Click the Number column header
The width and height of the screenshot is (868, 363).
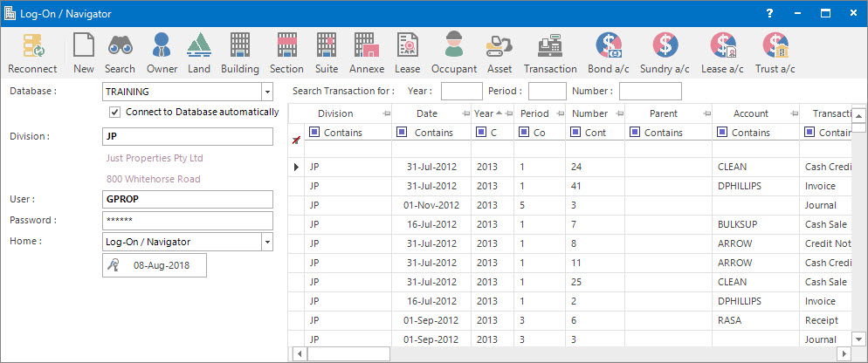tap(589, 113)
